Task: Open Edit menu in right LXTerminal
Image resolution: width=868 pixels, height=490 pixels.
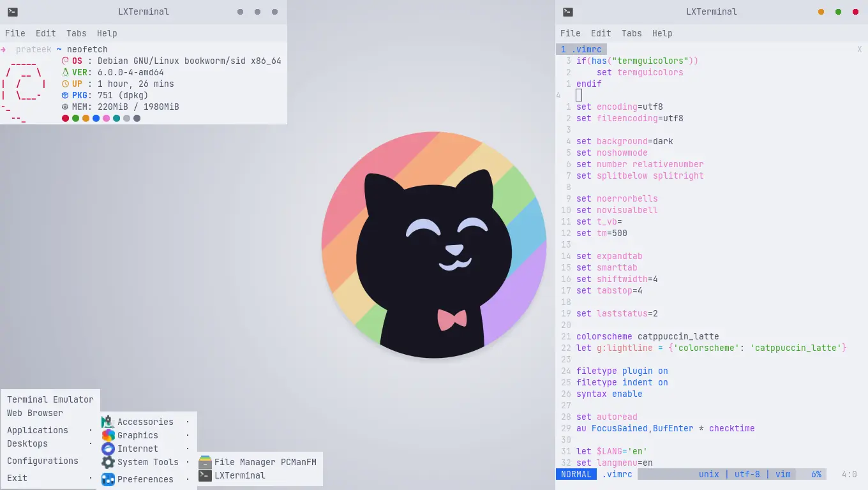Action: click(x=601, y=33)
